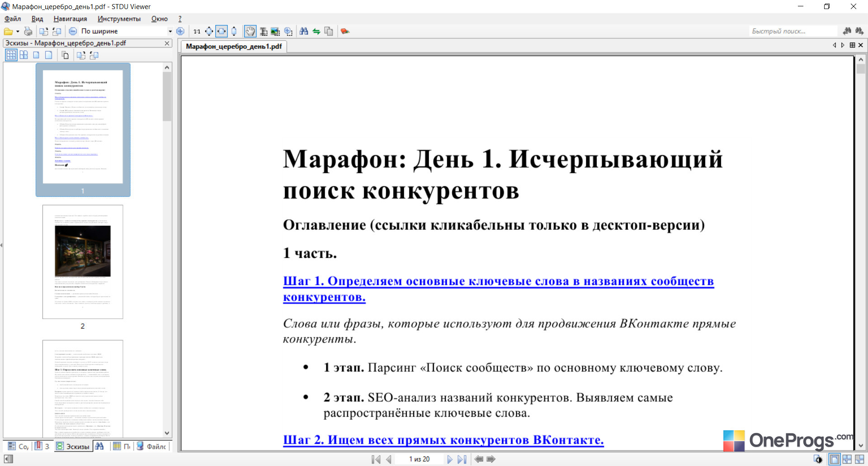868x466 pixels.
Task: Rotate page clockwise in main toolbar
Action: coord(43,31)
